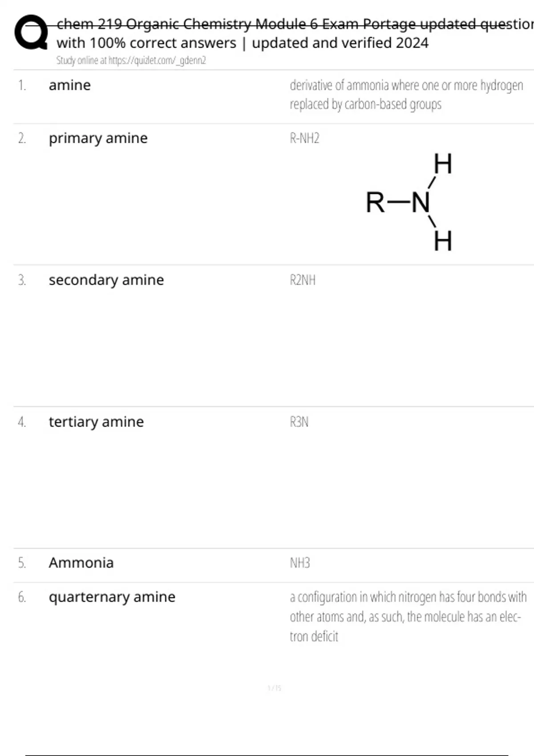This screenshot has width=534, height=756.
Task: Select the term 'secondary amine'
Action: click(x=106, y=280)
